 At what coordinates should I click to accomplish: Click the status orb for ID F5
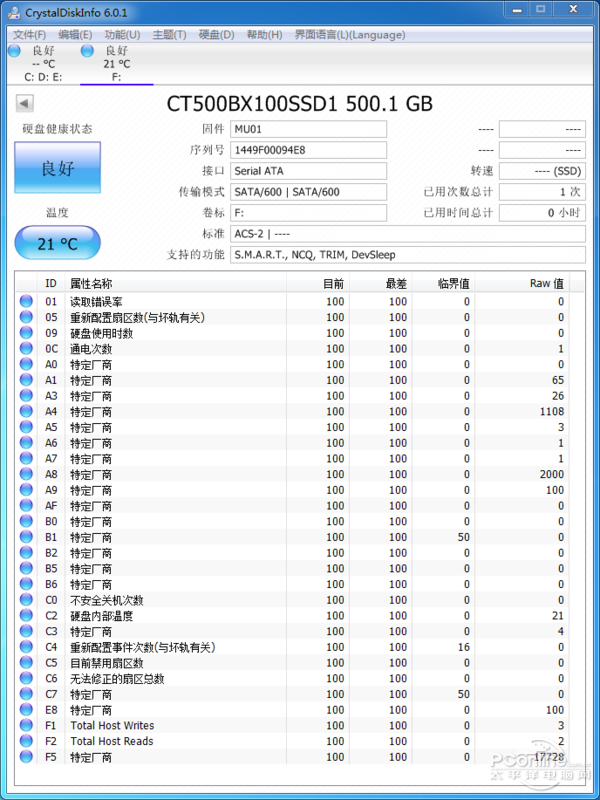[x=26, y=757]
